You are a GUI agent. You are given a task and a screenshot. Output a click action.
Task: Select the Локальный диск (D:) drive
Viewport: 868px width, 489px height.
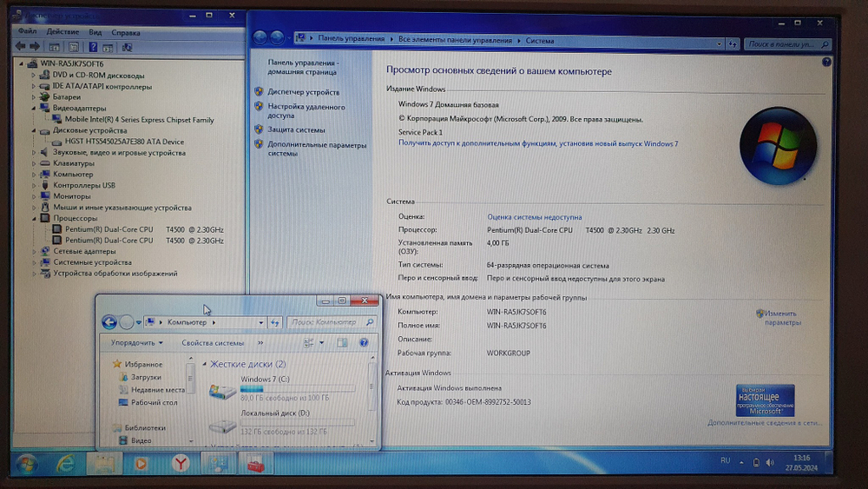(x=282, y=422)
